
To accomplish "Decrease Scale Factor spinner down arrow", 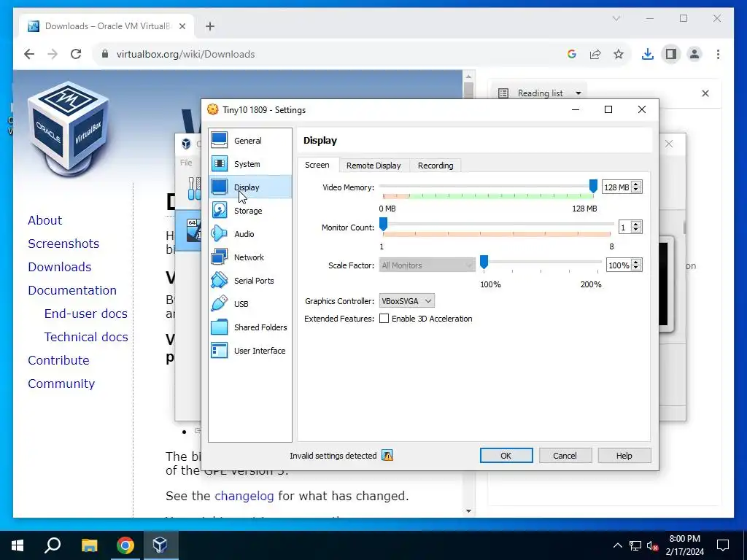I will (x=636, y=268).
